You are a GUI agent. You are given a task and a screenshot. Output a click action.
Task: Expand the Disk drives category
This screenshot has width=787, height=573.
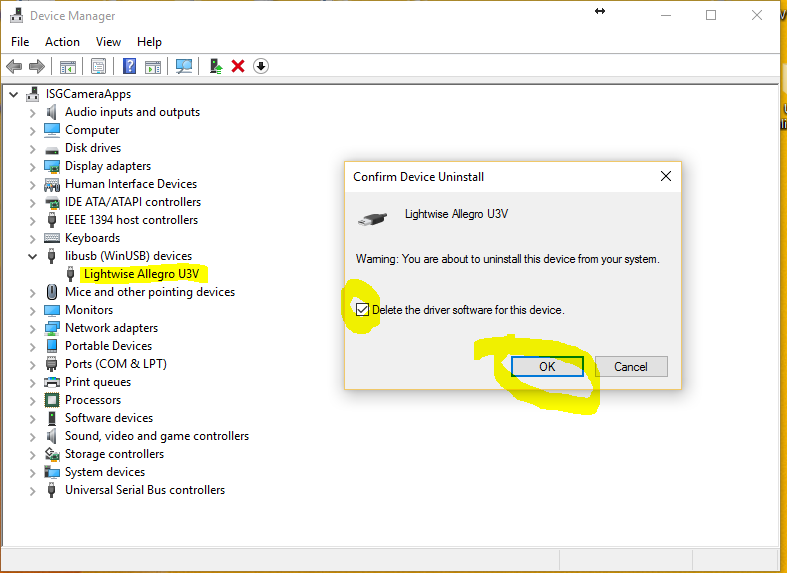(33, 149)
